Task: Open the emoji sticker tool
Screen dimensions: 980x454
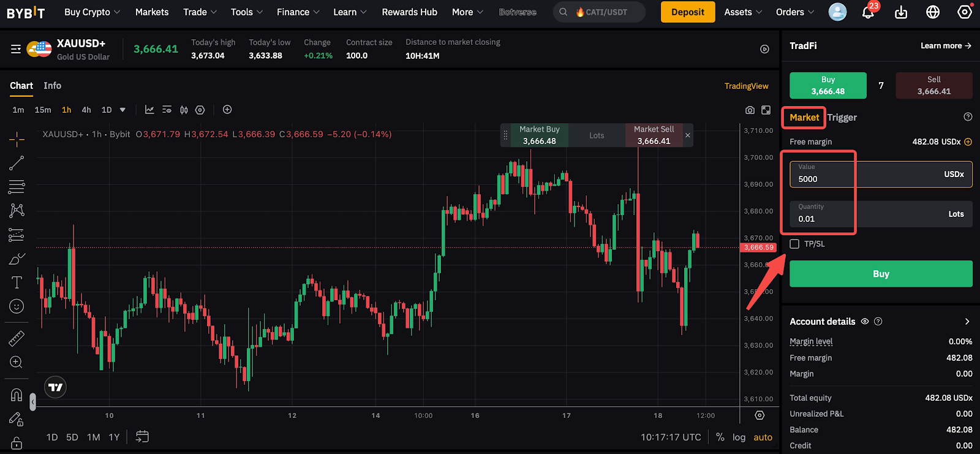Action: tap(17, 306)
